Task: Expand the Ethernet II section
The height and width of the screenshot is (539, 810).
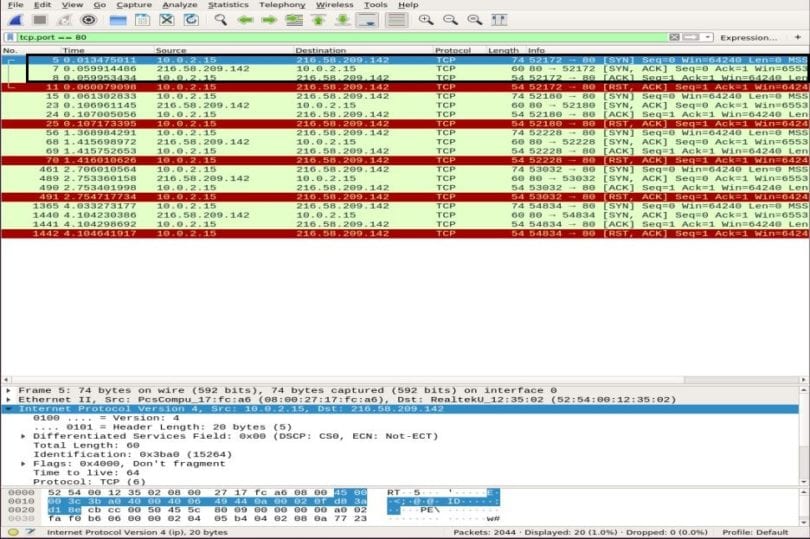Action: (8, 400)
